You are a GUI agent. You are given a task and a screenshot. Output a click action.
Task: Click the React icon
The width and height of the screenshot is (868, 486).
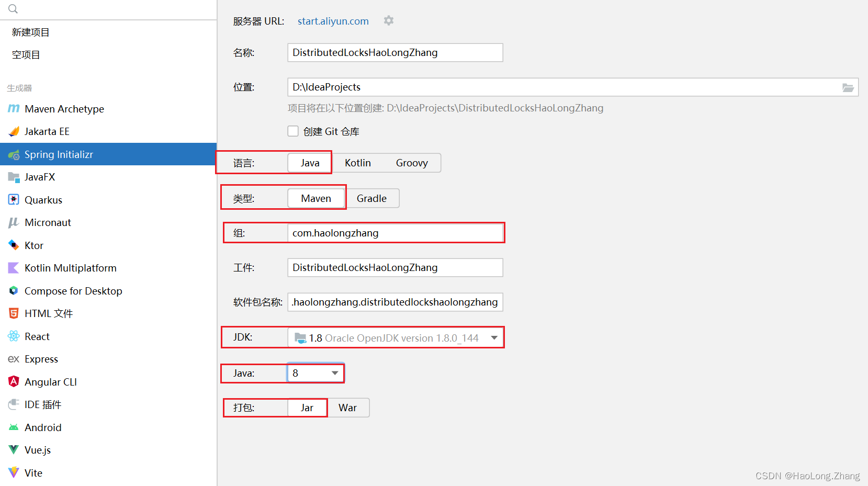14,336
